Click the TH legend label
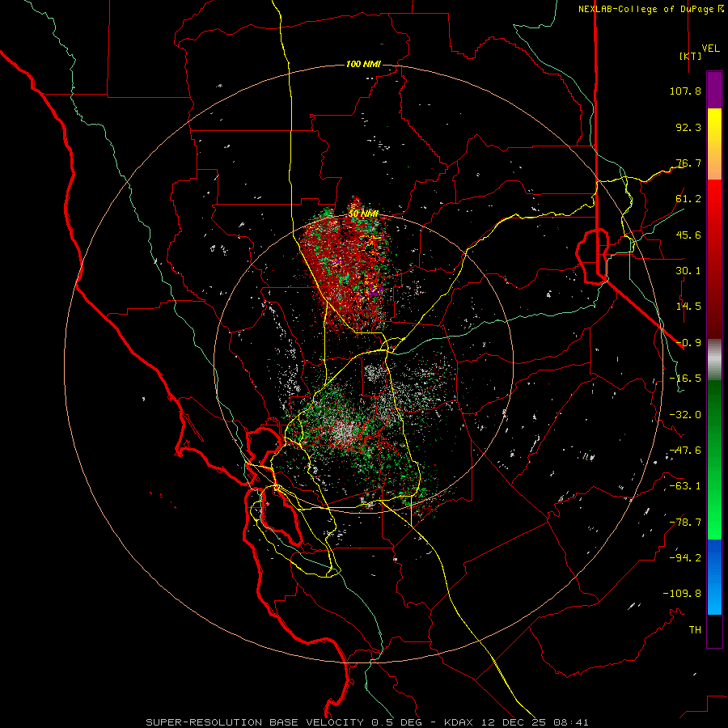Viewport: 728px width, 728px height. pos(695,630)
